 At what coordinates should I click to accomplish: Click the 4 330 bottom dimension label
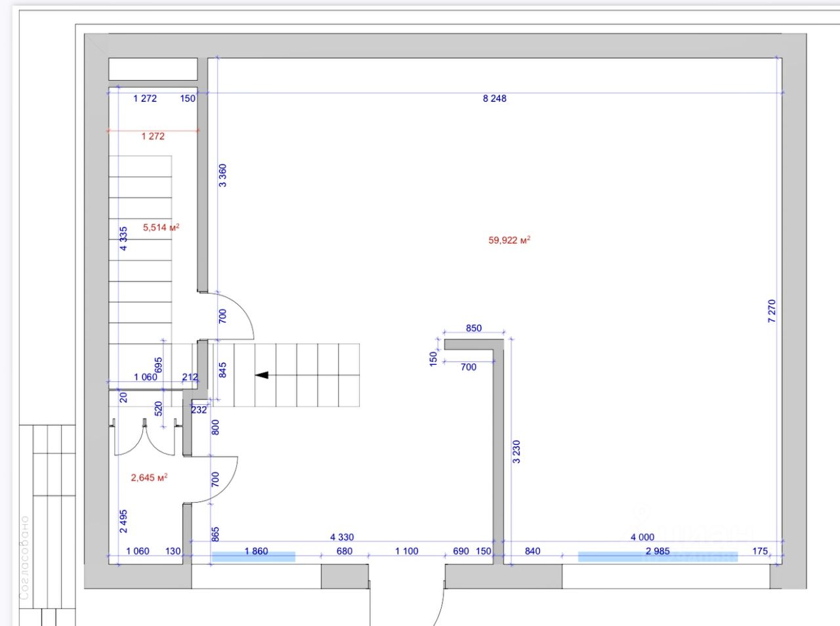click(341, 537)
